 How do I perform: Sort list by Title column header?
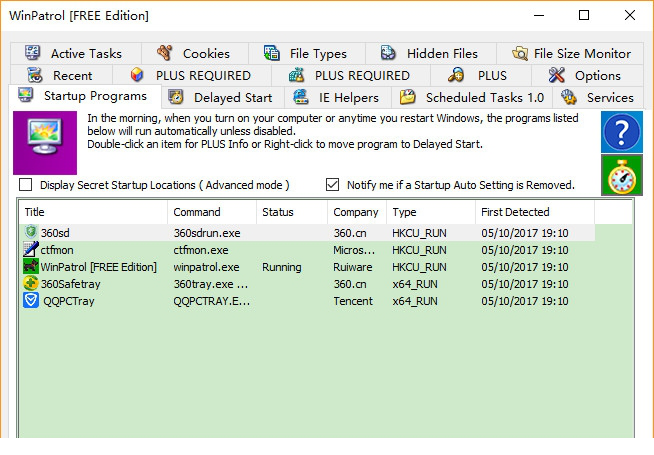point(93,212)
